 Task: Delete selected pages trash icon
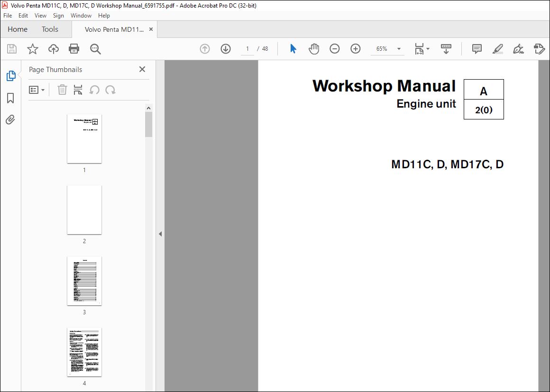point(62,90)
